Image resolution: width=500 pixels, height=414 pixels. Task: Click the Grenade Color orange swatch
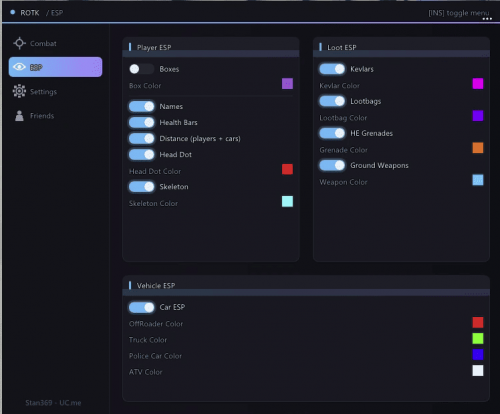(x=478, y=148)
